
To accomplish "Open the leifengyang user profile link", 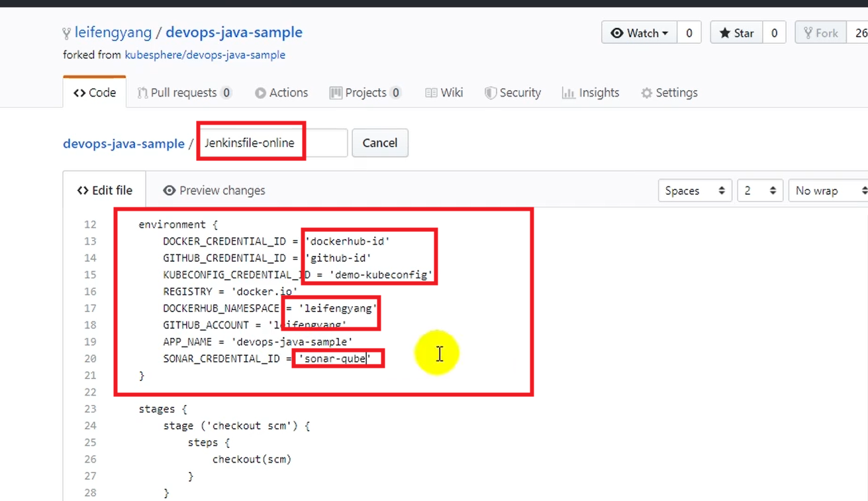I will [x=113, y=32].
